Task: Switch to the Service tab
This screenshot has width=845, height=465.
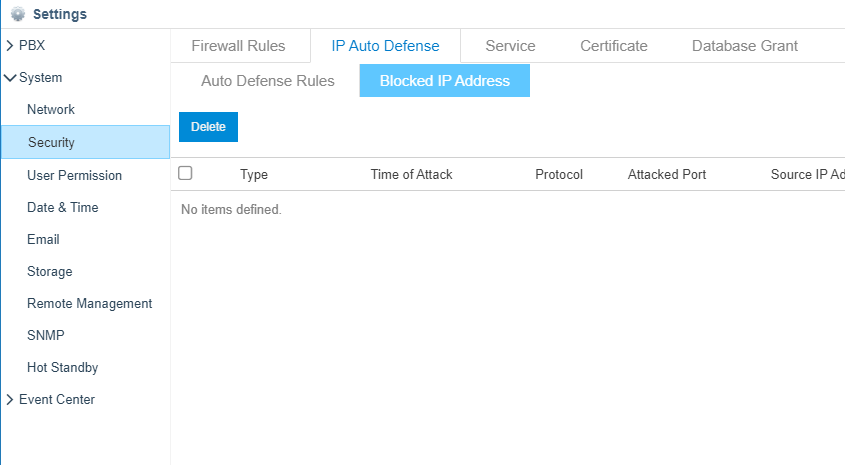Action: tap(510, 46)
